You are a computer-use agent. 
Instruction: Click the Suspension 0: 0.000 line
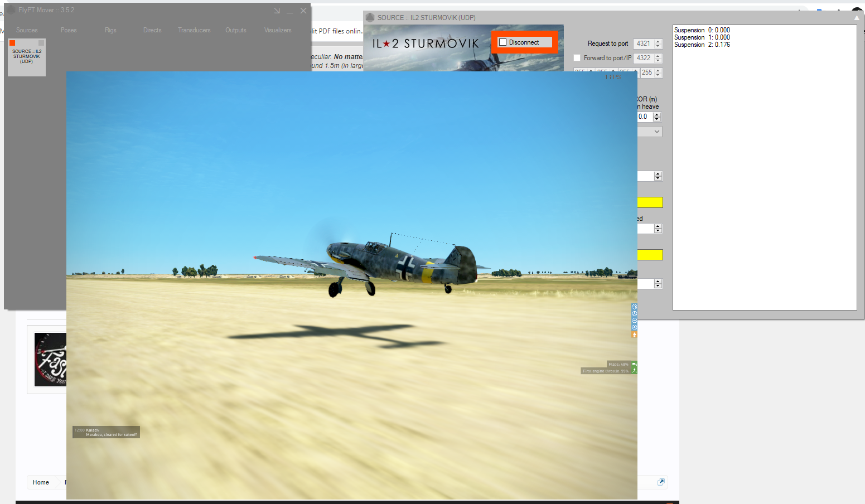pyautogui.click(x=702, y=30)
